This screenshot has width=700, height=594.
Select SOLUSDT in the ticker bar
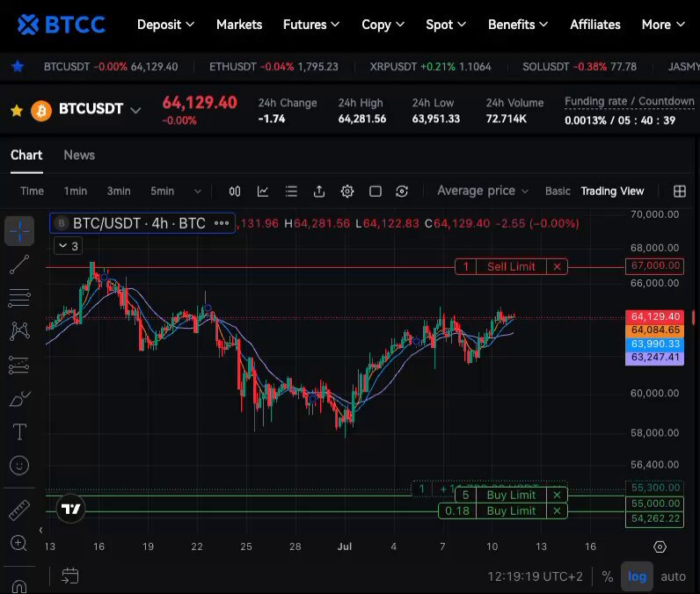(x=580, y=67)
